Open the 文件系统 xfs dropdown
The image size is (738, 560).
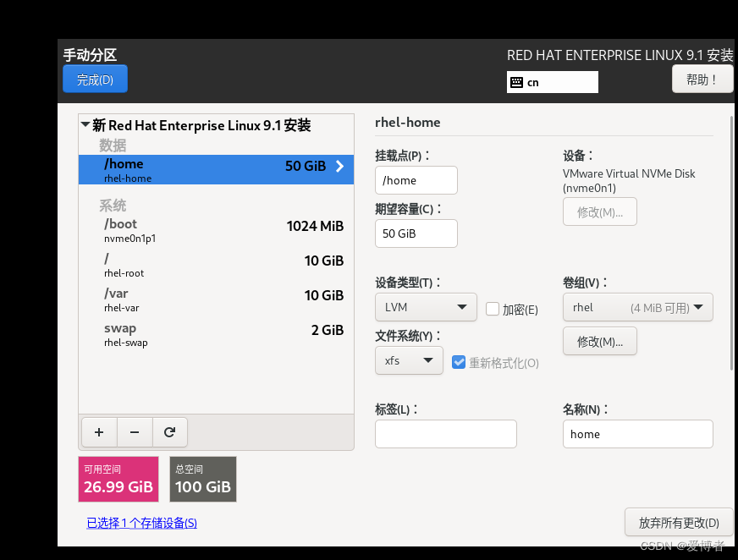tap(409, 360)
